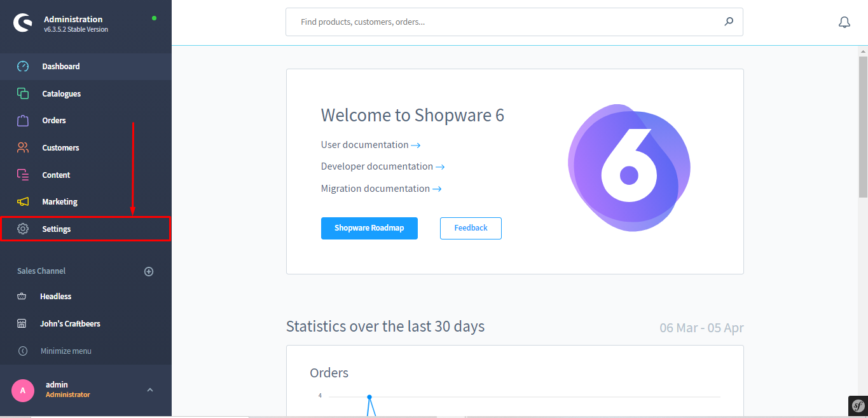This screenshot has height=418, width=868.
Task: Click the Headless basket icon
Action: [x=22, y=296]
